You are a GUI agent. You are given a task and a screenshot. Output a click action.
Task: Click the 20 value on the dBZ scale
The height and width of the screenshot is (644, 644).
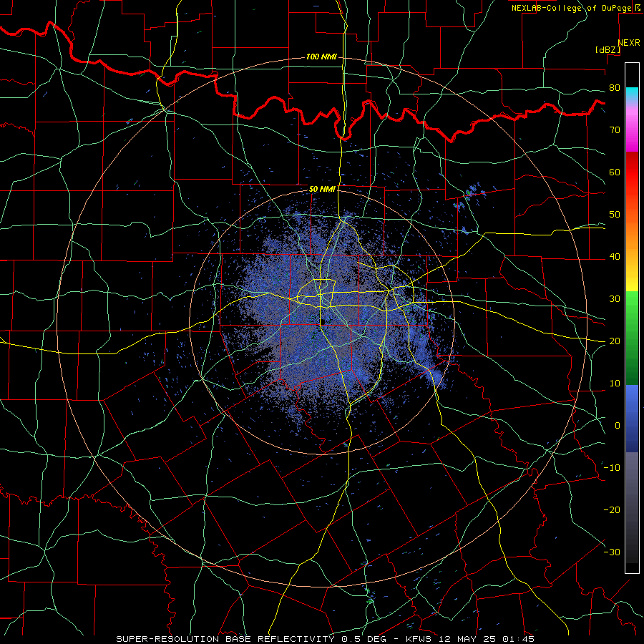click(x=615, y=341)
